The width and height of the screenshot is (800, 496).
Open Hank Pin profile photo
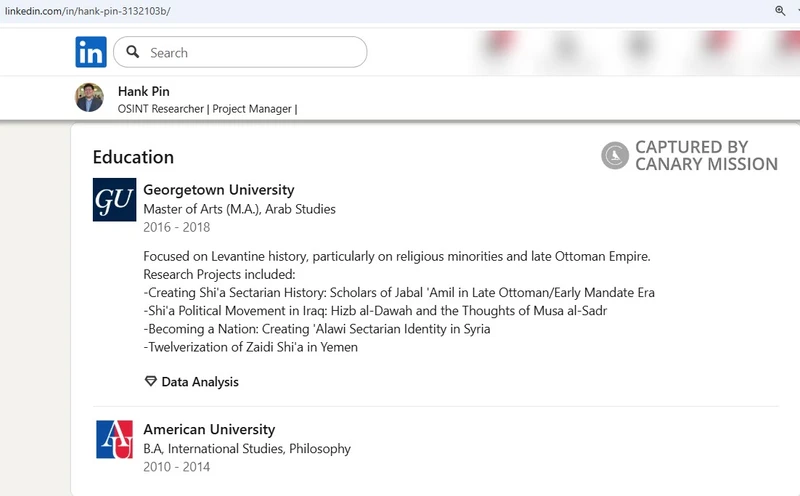pyautogui.click(x=89, y=97)
